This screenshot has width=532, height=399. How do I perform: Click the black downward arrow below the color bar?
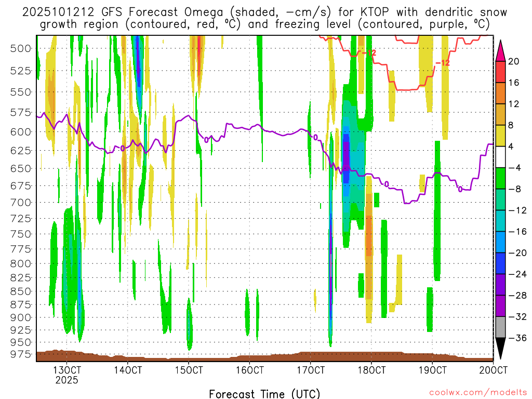point(500,349)
